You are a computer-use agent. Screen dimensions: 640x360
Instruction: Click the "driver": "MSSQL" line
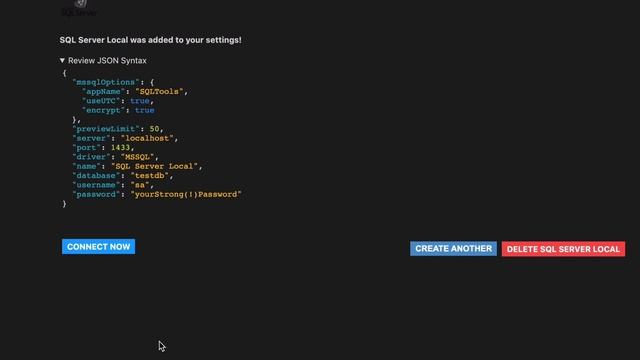pyautogui.click(x=116, y=157)
